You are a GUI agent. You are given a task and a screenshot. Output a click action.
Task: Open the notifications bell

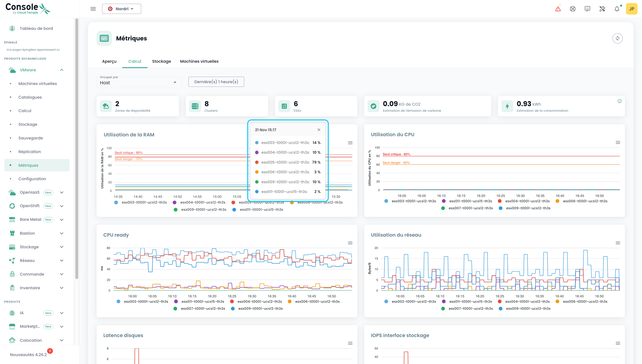(617, 9)
